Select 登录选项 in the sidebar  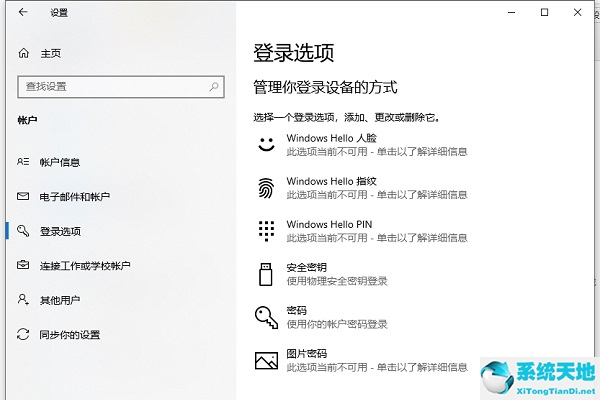pyautogui.click(x=60, y=231)
